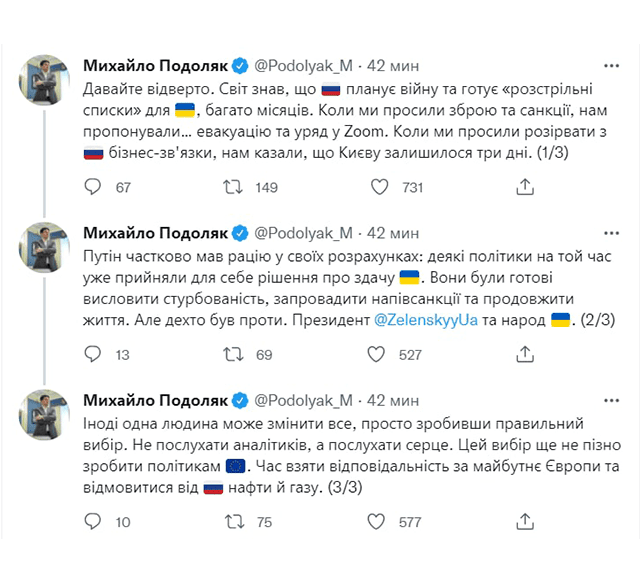Open the third tweet's 42 мин timestamp
The height and width of the screenshot is (580, 640).
point(392,401)
